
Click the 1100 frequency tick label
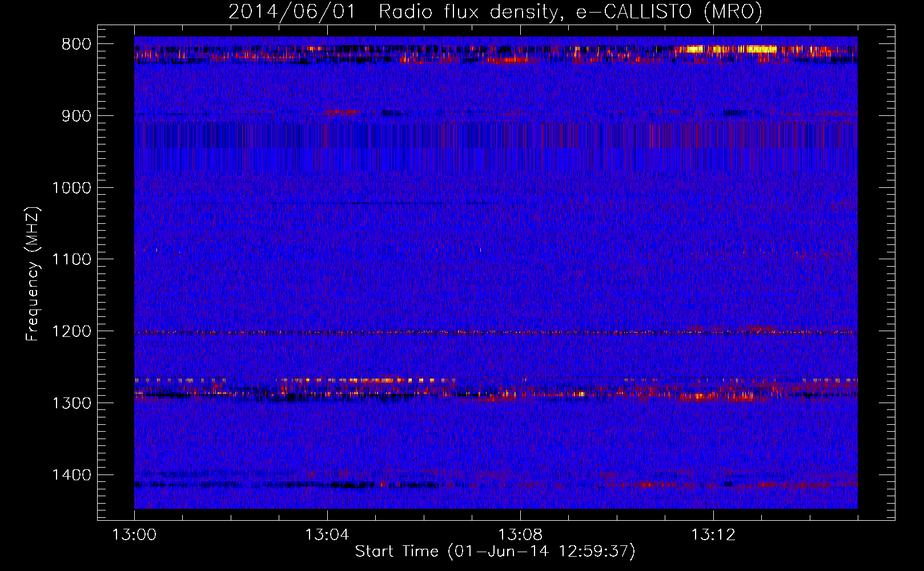pyautogui.click(x=71, y=259)
